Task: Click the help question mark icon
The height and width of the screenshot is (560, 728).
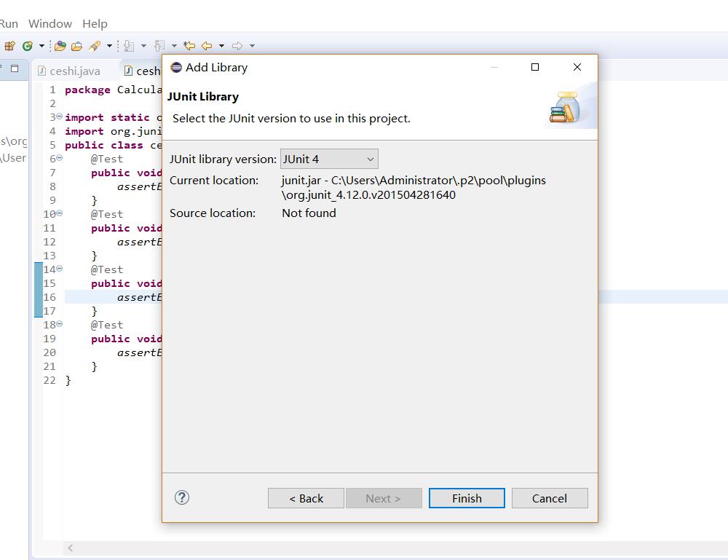Action: (x=181, y=498)
